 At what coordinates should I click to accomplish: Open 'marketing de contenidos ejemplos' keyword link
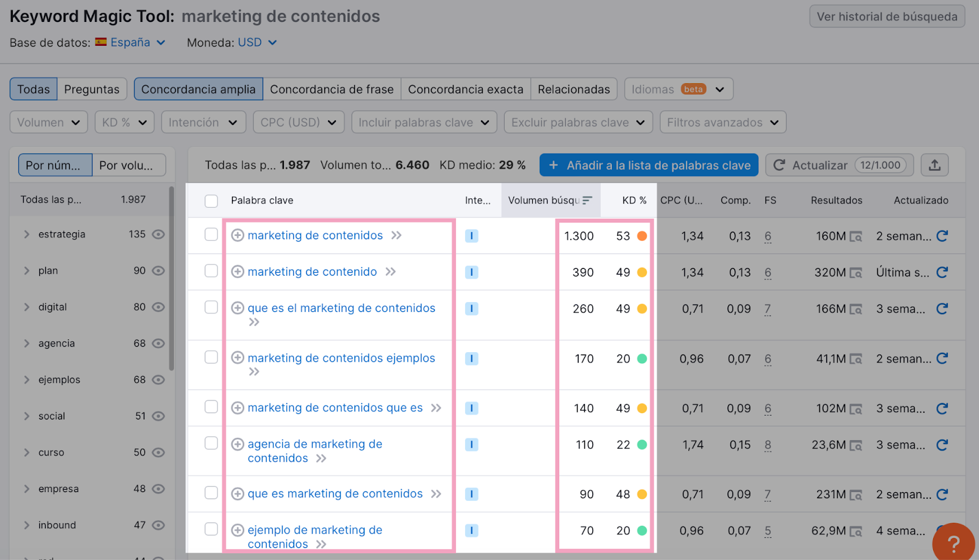tap(341, 358)
